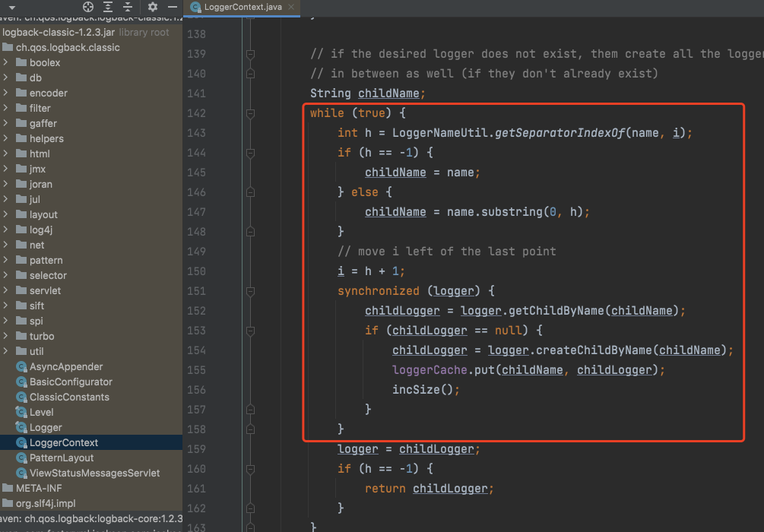Image resolution: width=764 pixels, height=532 pixels.
Task: Hide the project tool window via minus icon
Action: coord(172,7)
